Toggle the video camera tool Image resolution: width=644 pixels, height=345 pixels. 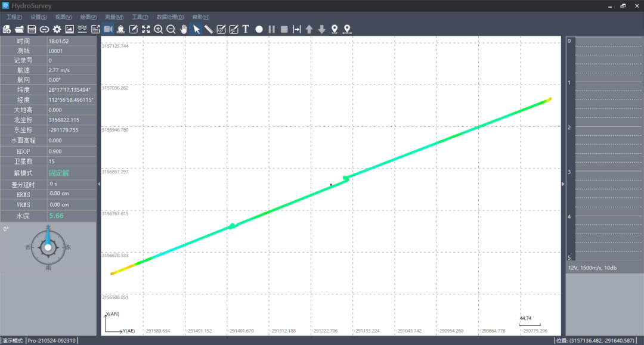[x=108, y=29]
